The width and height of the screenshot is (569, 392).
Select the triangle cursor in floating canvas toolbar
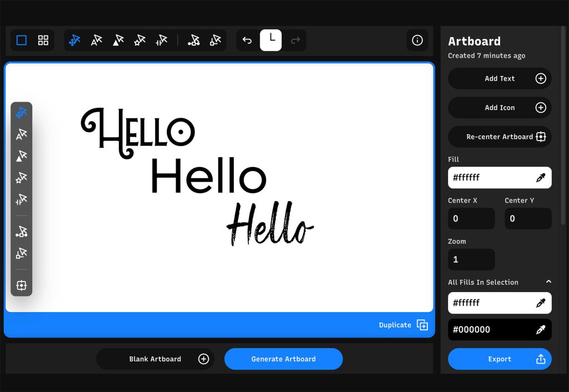(x=22, y=156)
